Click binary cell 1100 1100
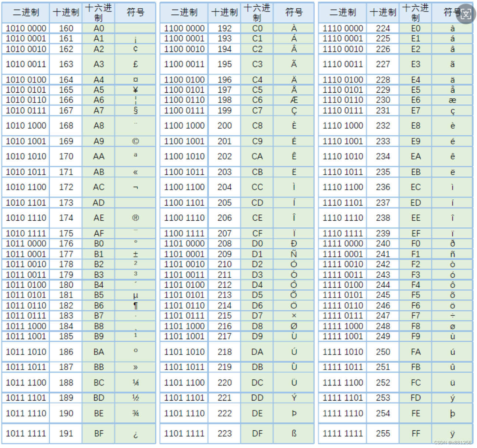The width and height of the screenshot is (477, 448). click(184, 187)
